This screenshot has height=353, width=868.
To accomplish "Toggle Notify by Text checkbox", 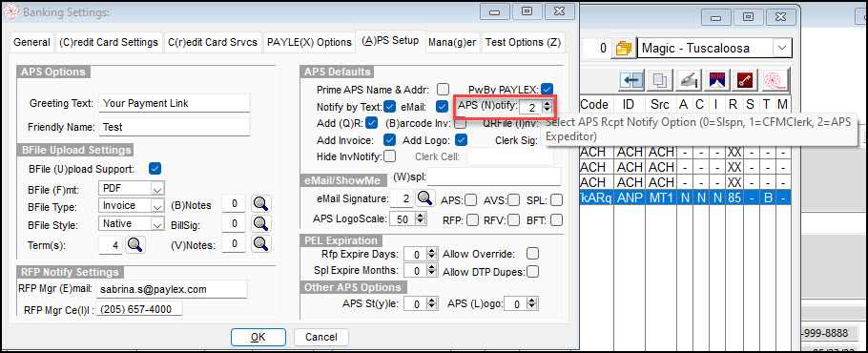I will (390, 106).
